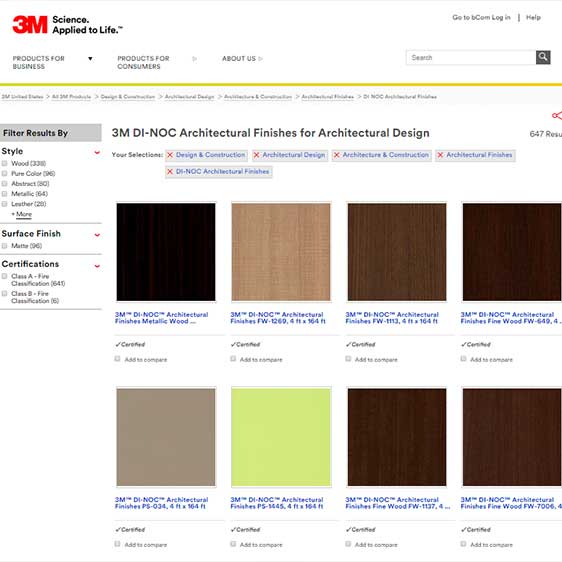Check Add to compare for PS-1445
Viewport: 562px width, 562px height.
pos(233,544)
